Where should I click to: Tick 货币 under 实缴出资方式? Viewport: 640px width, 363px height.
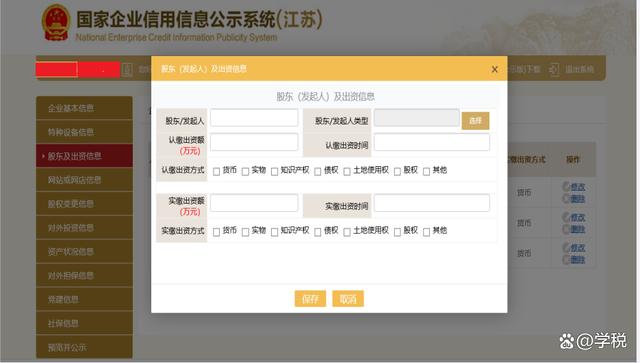point(216,232)
